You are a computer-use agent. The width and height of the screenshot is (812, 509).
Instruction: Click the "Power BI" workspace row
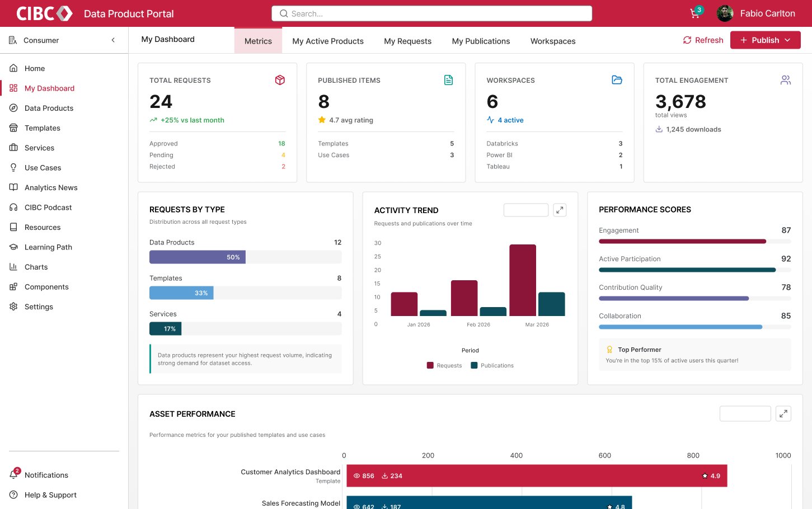click(x=555, y=155)
